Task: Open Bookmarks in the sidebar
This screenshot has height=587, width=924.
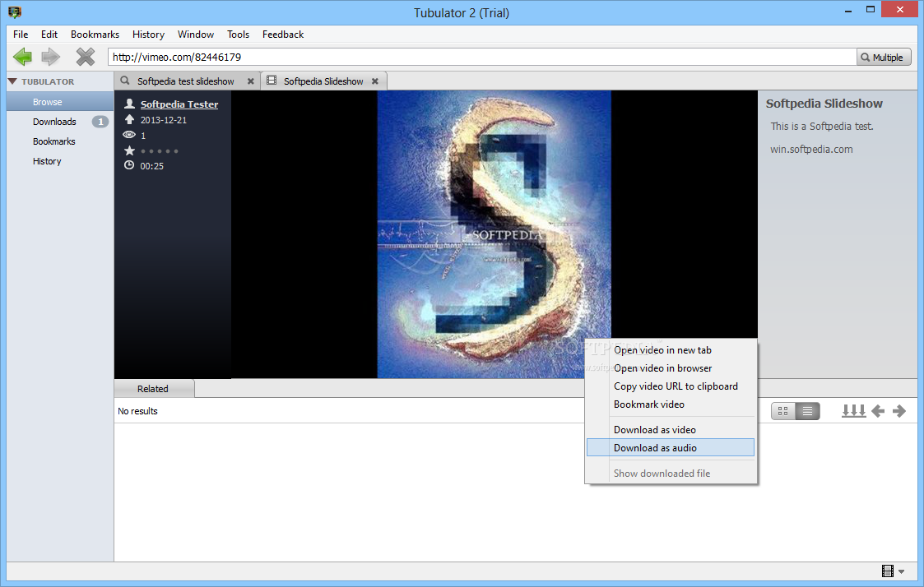Action: tap(54, 141)
